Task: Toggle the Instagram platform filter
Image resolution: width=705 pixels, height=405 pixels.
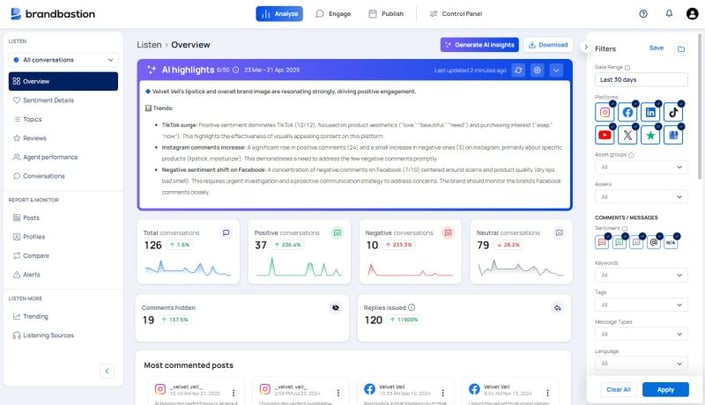Action: [605, 112]
